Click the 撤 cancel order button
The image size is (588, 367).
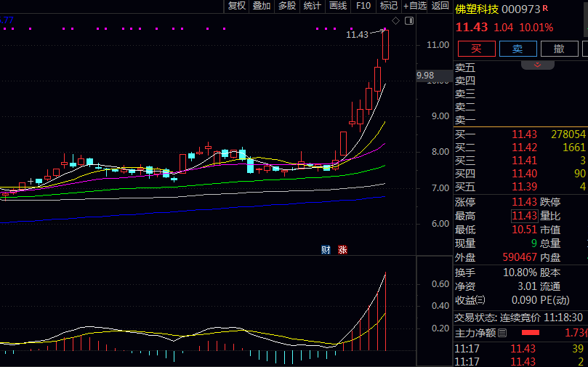tap(559, 49)
